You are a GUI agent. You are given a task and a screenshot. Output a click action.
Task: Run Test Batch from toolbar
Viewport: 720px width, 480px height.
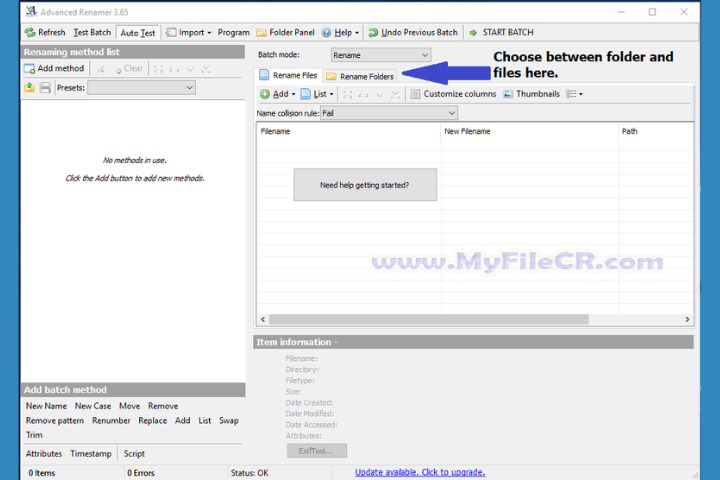point(92,33)
